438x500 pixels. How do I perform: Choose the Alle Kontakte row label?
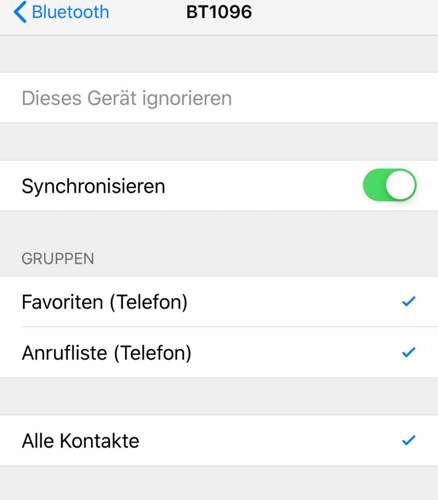(80, 441)
